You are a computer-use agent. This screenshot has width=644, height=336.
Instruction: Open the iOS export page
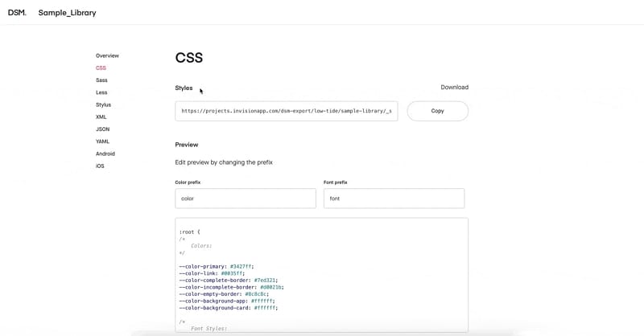coord(100,166)
